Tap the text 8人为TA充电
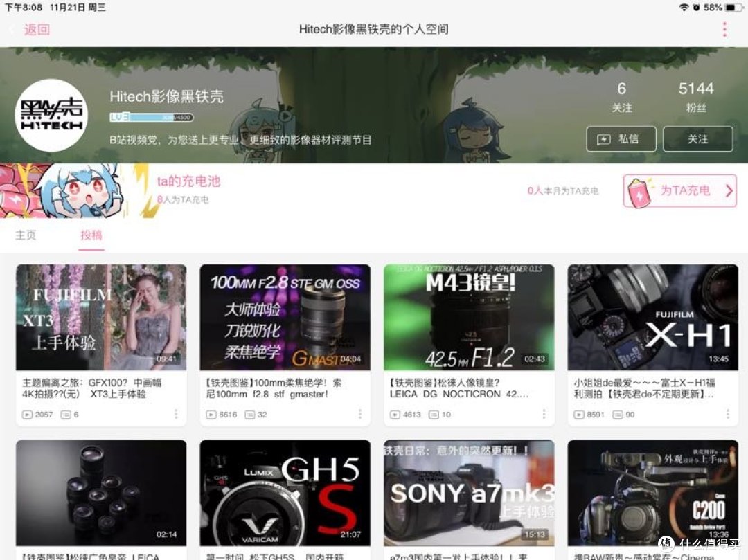The height and width of the screenshot is (560, 748). pos(183,199)
